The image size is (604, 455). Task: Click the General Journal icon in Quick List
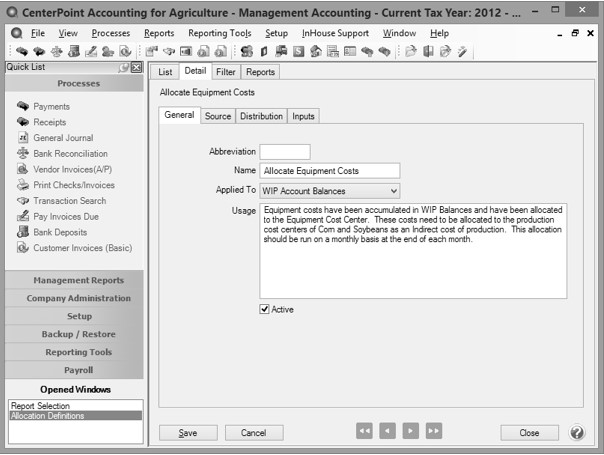(23, 138)
